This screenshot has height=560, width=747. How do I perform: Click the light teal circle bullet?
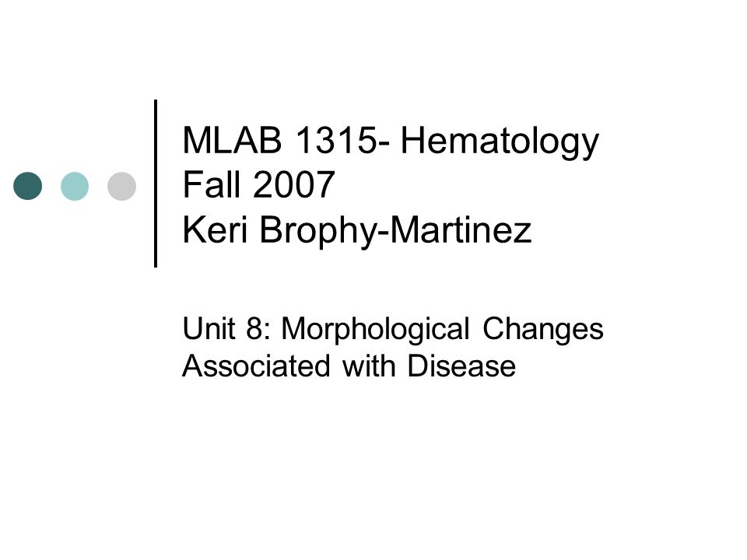(75, 186)
